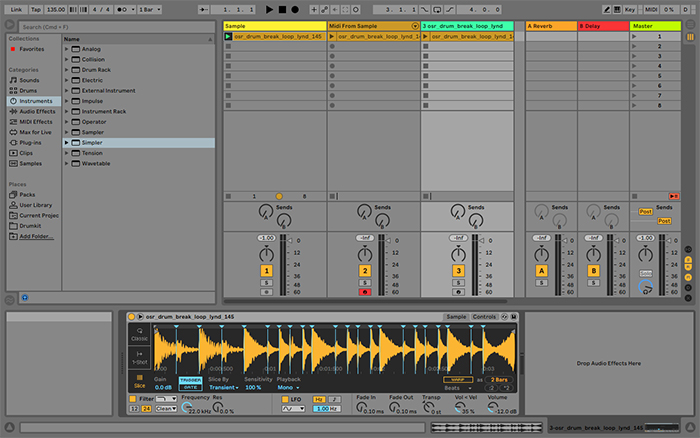700x438 pixels.
Task: Start playback with the transport Play button
Action: click(269, 9)
